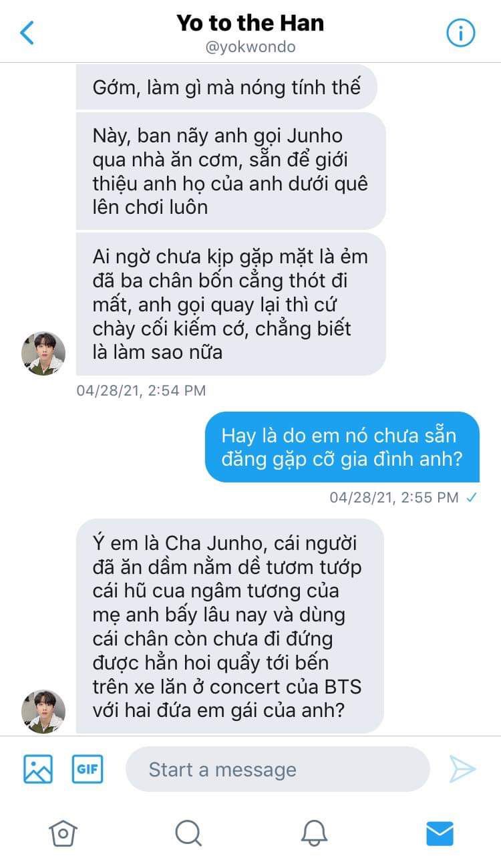Tap the @yokwondo handle

(251, 47)
